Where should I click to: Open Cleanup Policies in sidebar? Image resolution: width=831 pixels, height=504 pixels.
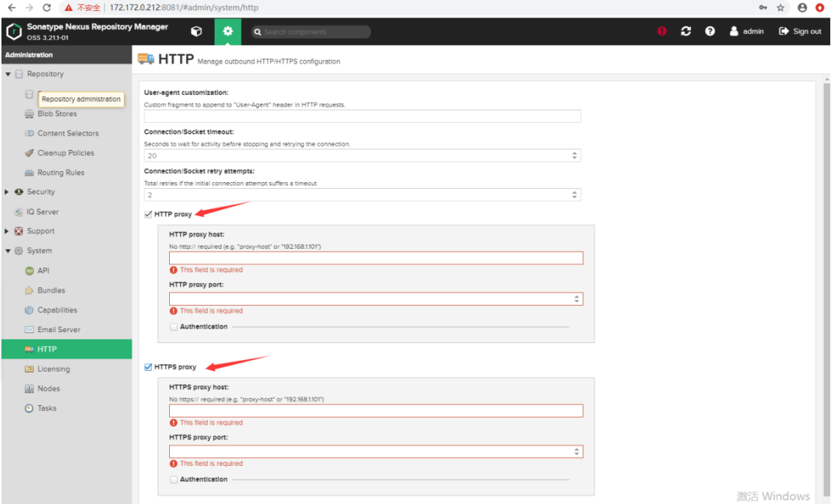click(66, 153)
